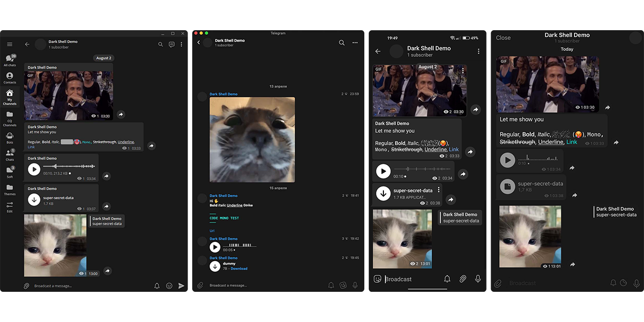Screen dimensions: 644x322
Task: Open Soft folder in desktop sidebar
Action: [x=10, y=172]
